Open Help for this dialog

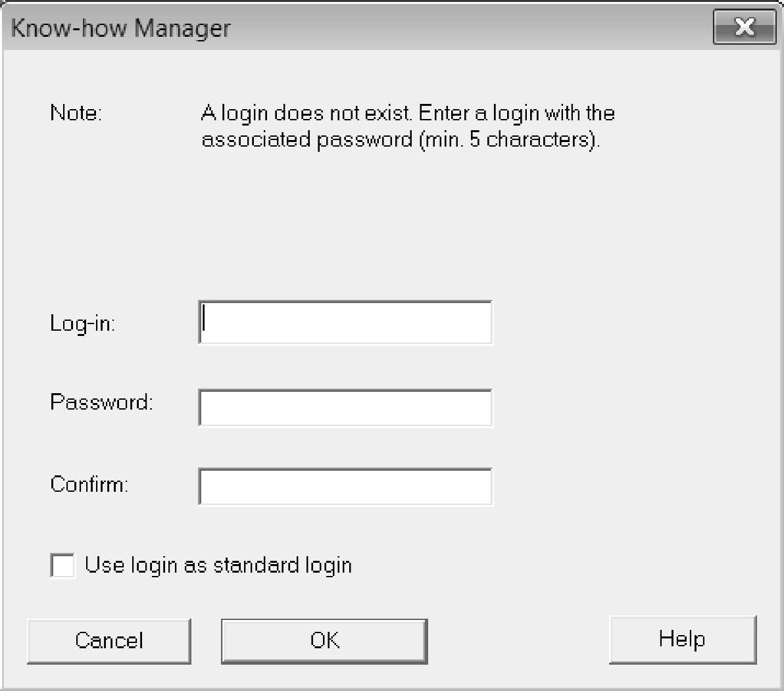click(682, 639)
